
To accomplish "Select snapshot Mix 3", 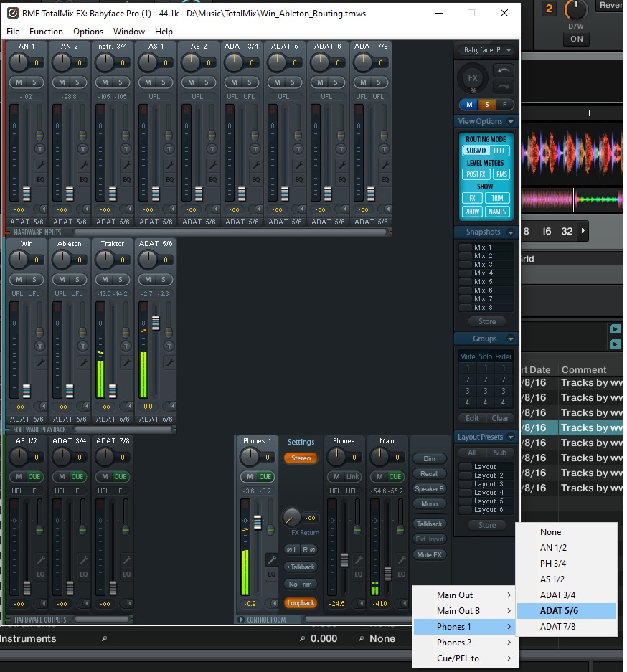I will (x=486, y=265).
